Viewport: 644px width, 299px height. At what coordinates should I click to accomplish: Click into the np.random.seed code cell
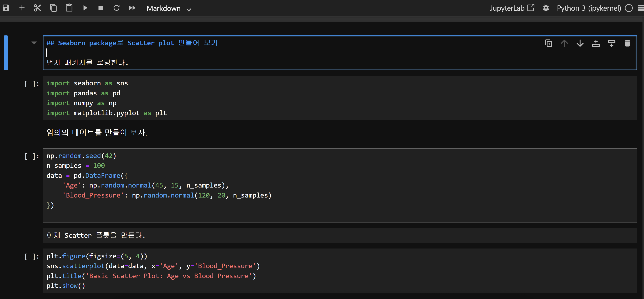340,185
